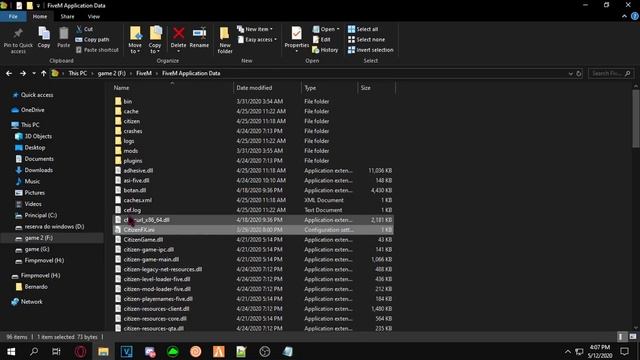This screenshot has height=360, width=640.
Task: Click the Search field
Action: coord(611,73)
